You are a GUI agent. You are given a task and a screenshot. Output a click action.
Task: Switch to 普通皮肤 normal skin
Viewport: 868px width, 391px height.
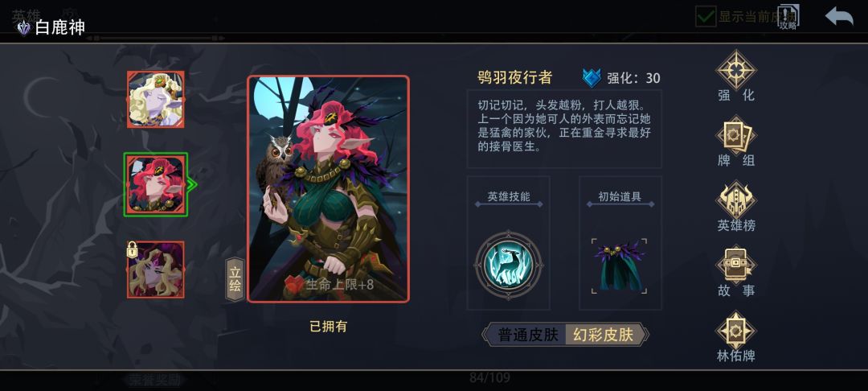[x=527, y=335]
